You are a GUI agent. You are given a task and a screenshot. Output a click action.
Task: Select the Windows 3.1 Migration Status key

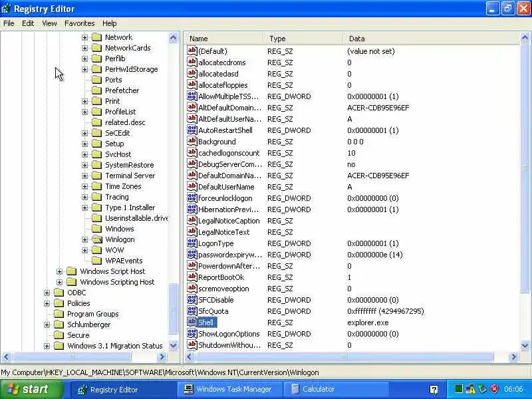(x=114, y=346)
